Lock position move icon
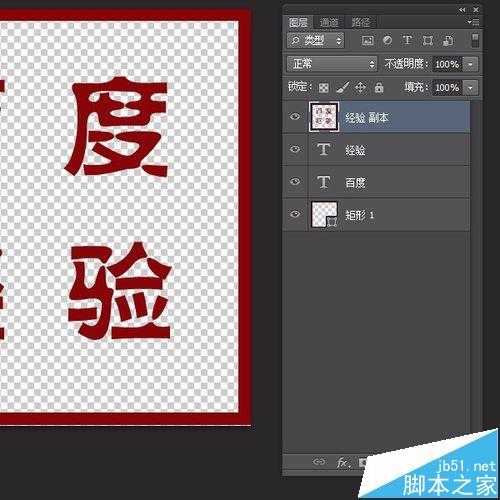This screenshot has height=500, width=500. [360, 88]
